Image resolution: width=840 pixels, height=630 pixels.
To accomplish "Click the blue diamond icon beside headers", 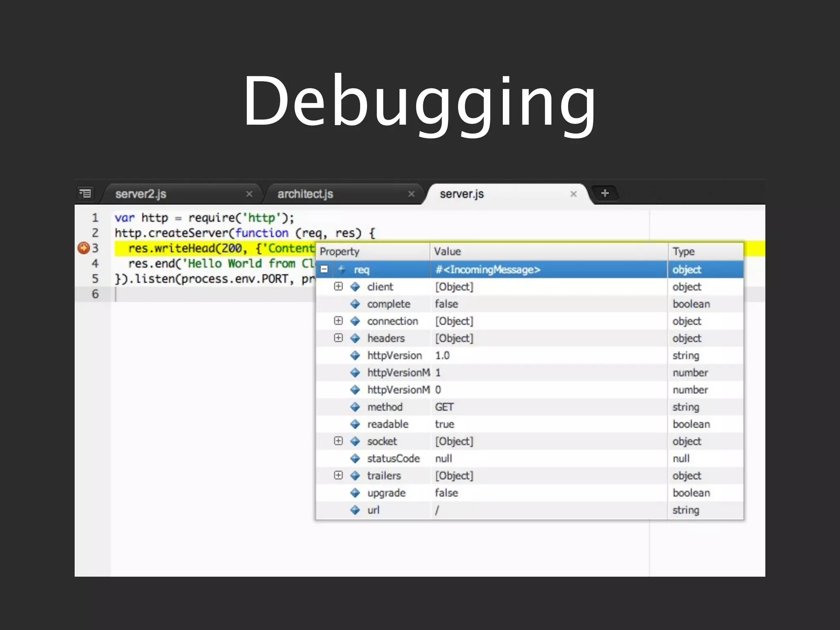I will (355, 338).
